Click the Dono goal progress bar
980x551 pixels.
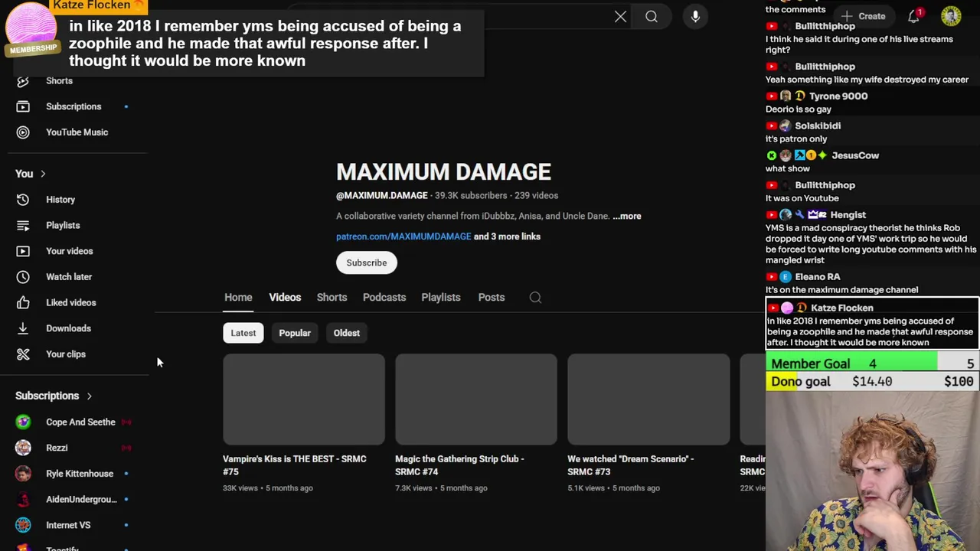(x=872, y=381)
